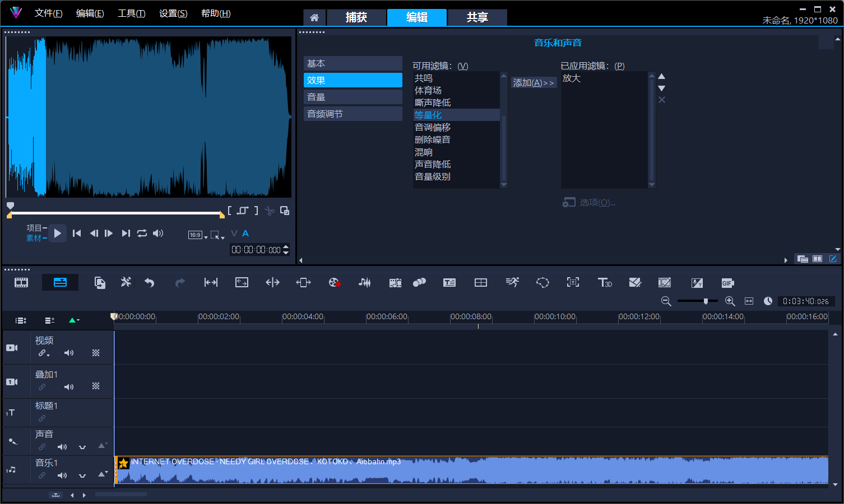This screenshot has width=844, height=504.
Task: Toggle audio ducking on 音乐1 track
Action: pos(82,475)
